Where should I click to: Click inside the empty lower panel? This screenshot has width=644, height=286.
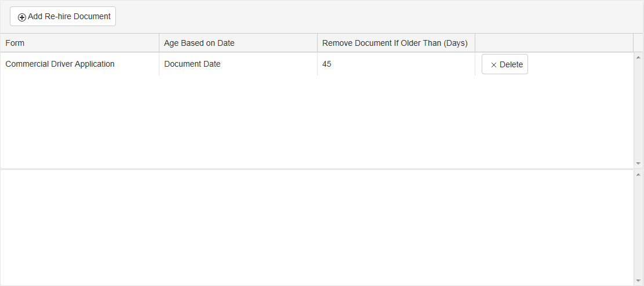click(x=316, y=227)
